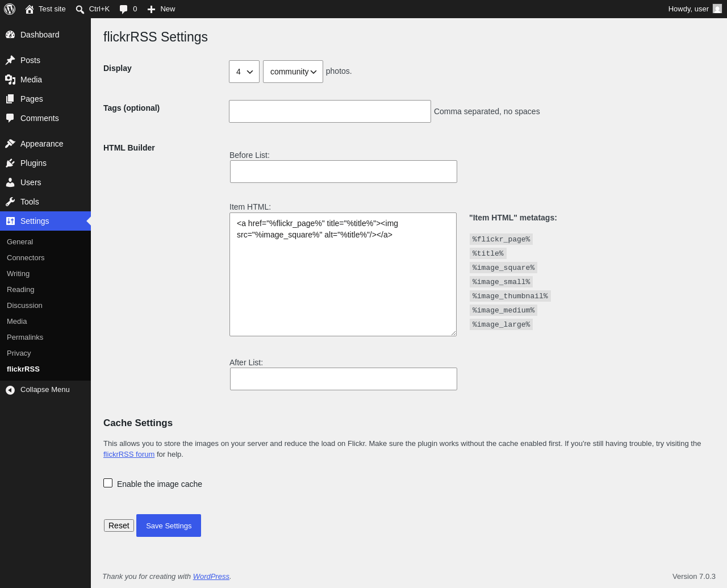This screenshot has height=588, width=727.
Task: Click the Comments sidebar icon
Action: [10, 118]
